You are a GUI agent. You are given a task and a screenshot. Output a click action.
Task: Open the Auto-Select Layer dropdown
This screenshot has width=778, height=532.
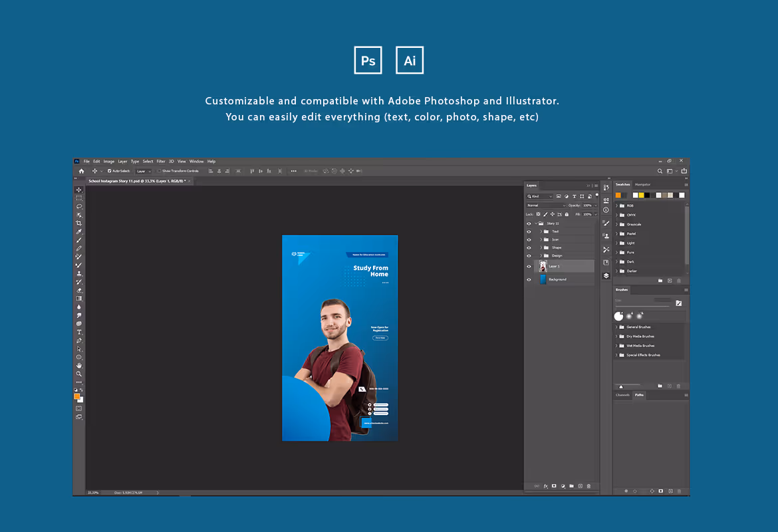click(x=144, y=171)
